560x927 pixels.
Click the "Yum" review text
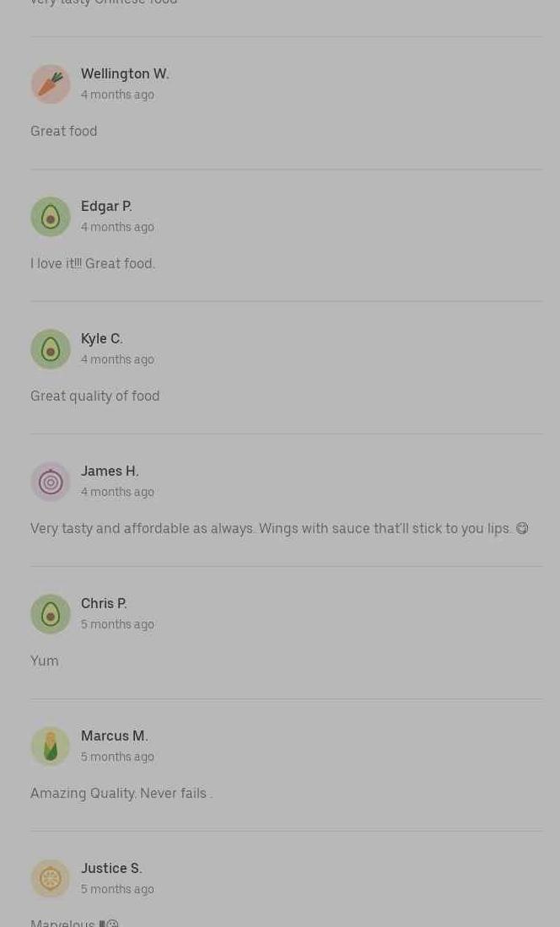point(45,661)
